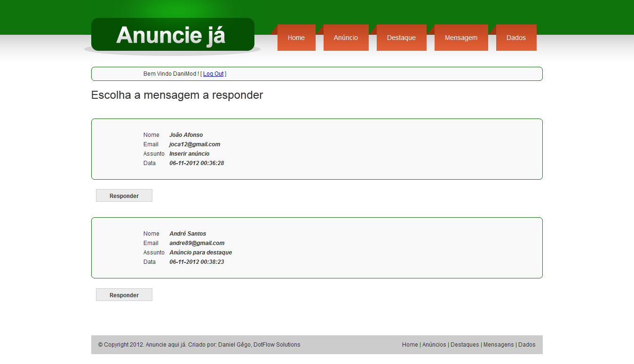Click the email joca12@gmail.com

[x=195, y=144]
